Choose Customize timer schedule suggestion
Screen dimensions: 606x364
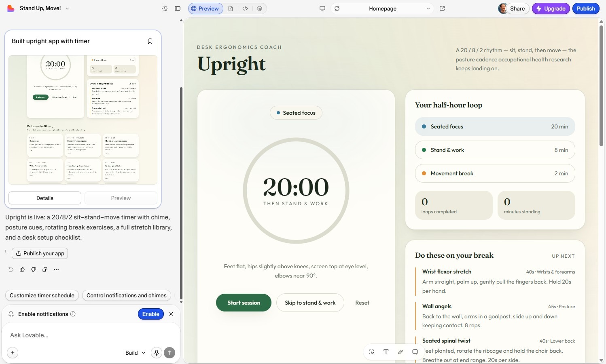(x=42, y=295)
